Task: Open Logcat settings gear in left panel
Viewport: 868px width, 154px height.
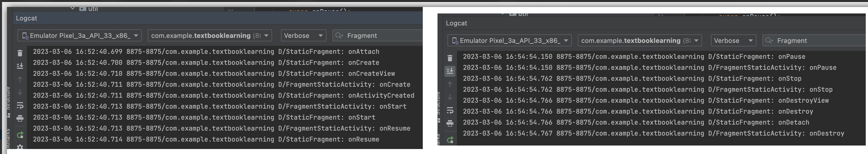Action: tap(20, 147)
